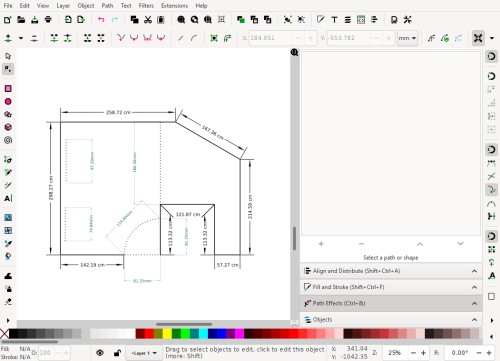Open the Extensions menu
The image size is (500, 361).
174,6
